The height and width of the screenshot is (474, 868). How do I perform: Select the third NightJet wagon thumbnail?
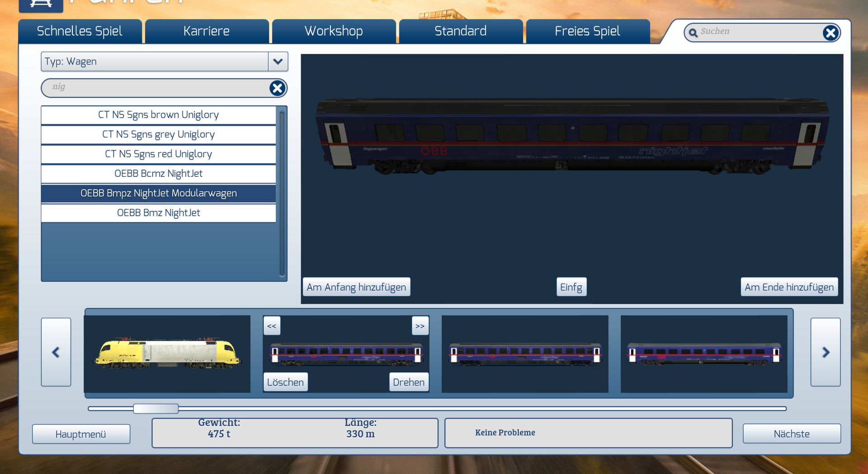coord(704,354)
